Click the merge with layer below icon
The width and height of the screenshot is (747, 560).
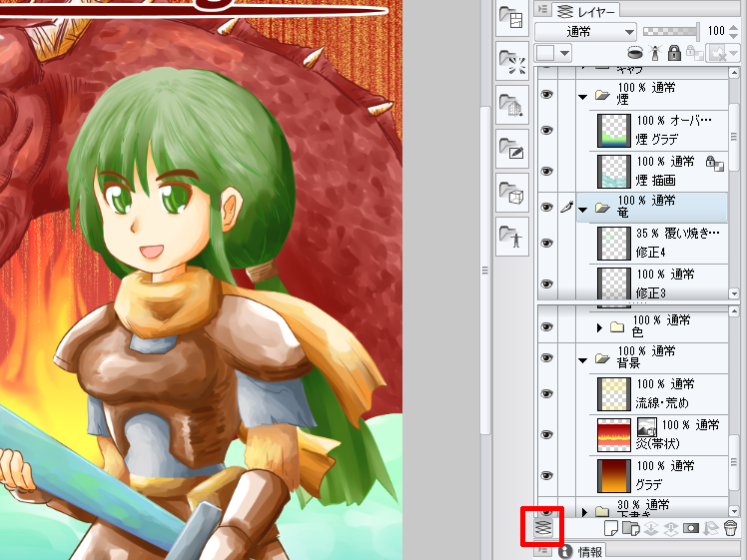[x=671, y=529]
